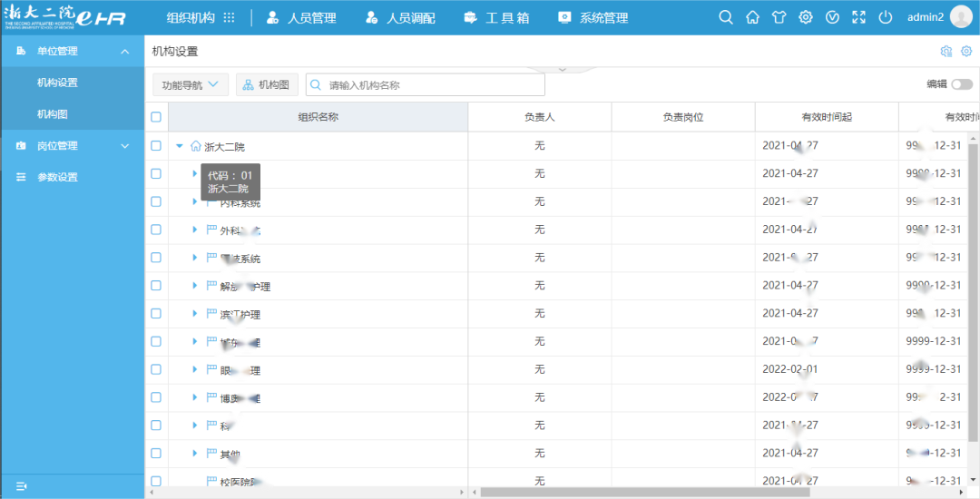
Task: Expand the 外科系统 tree node
Action: (x=195, y=230)
